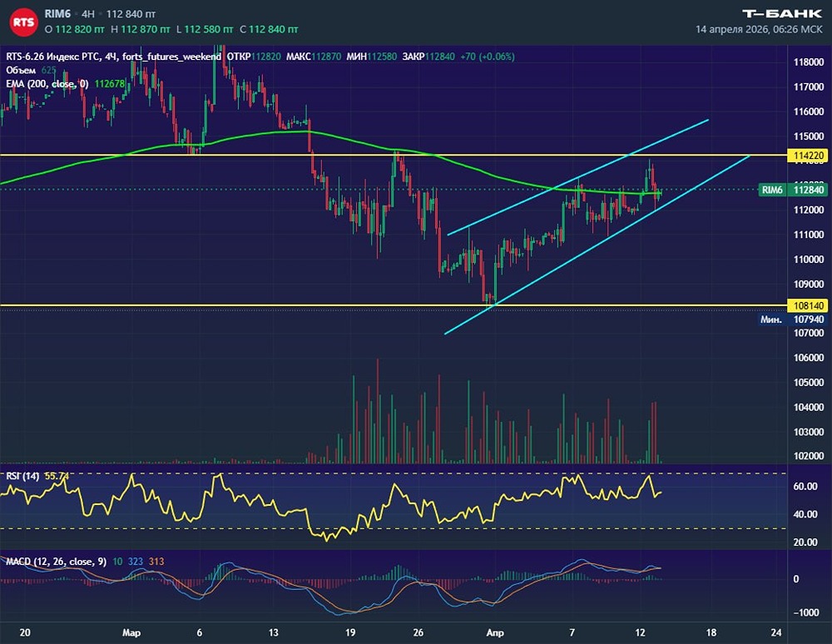Click 111000 on the price axis
Screen dimensions: 832x644
click(808, 235)
